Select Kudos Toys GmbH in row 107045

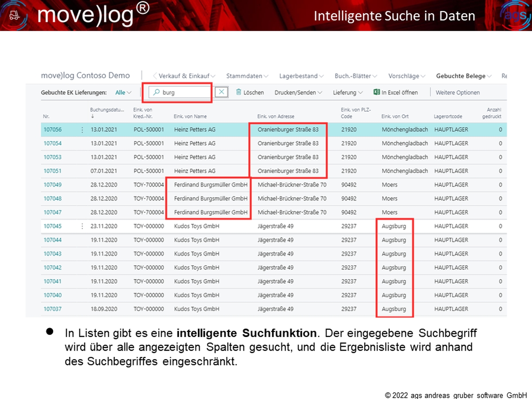(196, 226)
